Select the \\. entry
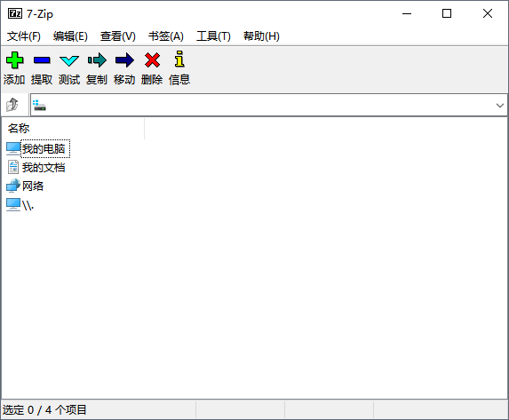Image resolution: width=509 pixels, height=420 pixels. click(28, 205)
